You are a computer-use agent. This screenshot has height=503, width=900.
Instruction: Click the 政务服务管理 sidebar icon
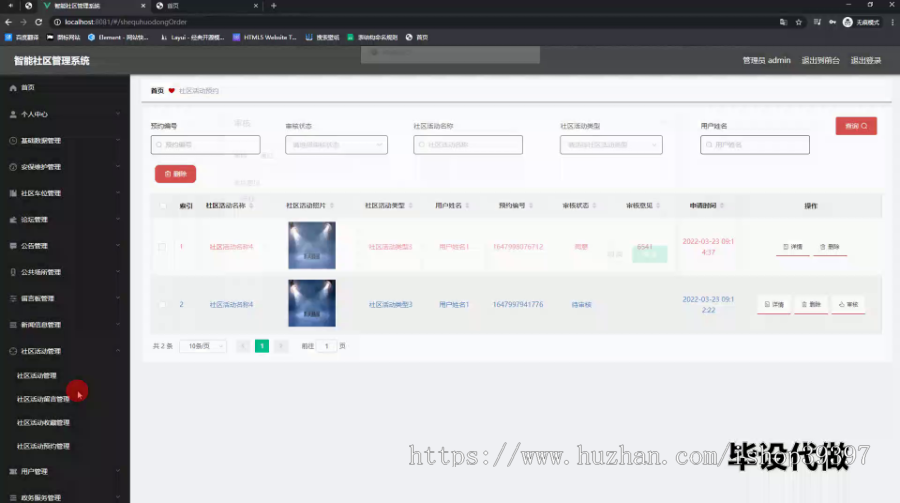(x=13, y=498)
